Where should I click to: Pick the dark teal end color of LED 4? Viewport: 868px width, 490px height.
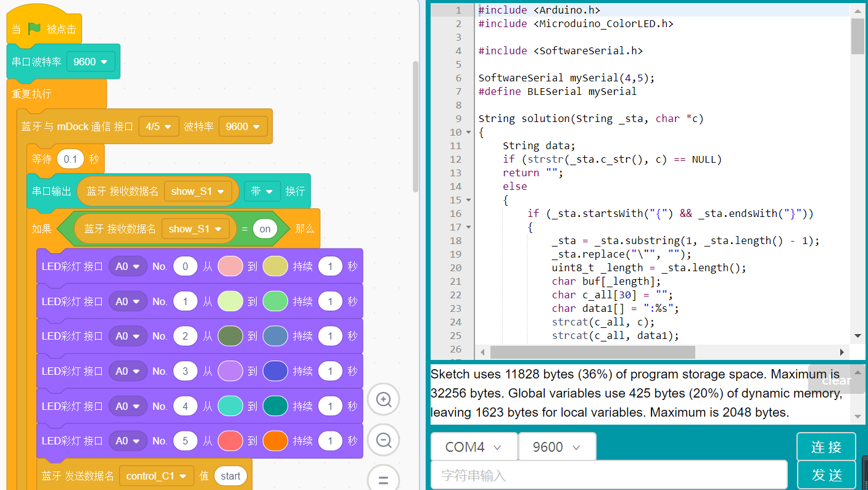[x=275, y=406]
